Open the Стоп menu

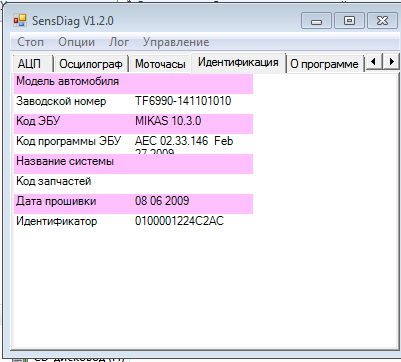(x=30, y=42)
